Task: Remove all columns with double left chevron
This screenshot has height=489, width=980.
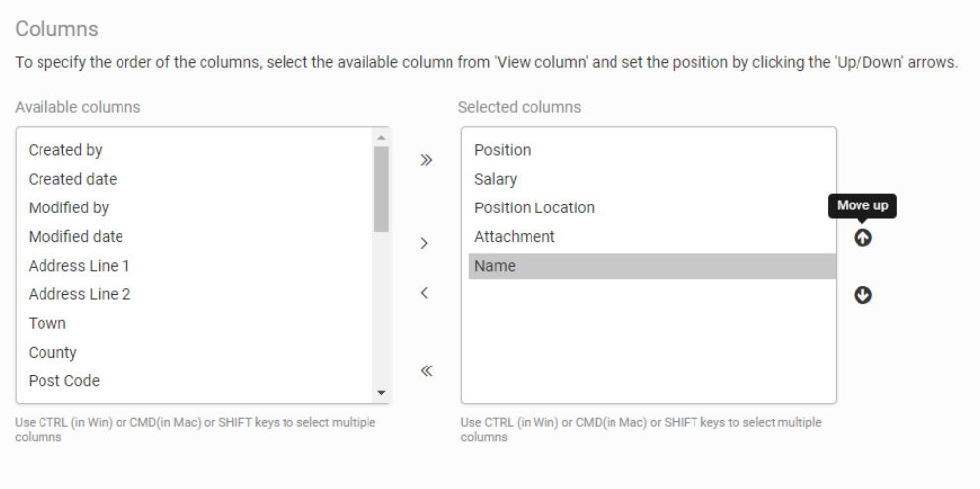Action: click(426, 371)
